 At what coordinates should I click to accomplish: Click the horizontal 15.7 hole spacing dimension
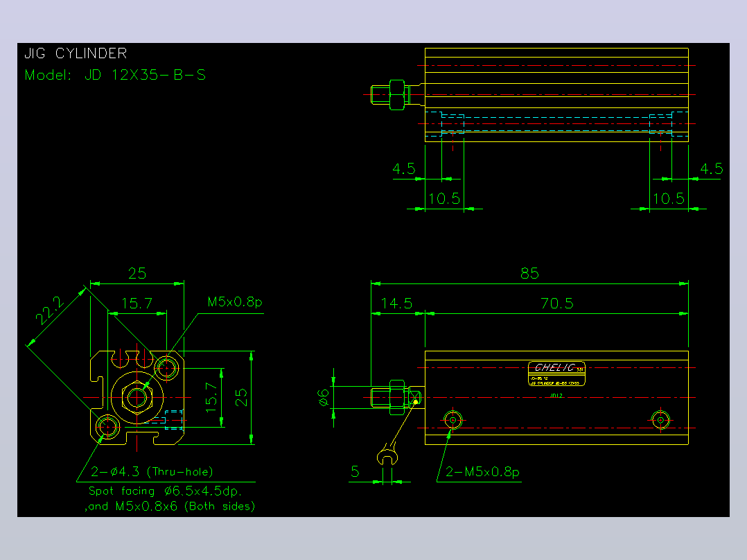click(x=137, y=304)
